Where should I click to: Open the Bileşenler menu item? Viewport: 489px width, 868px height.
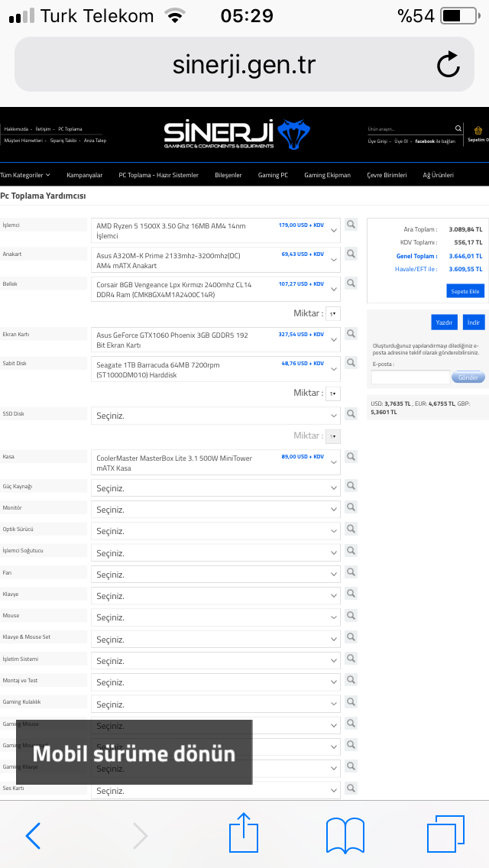pos(228,175)
